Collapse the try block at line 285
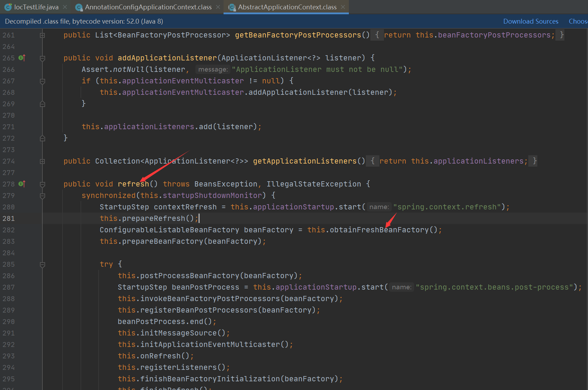Image resolution: width=588 pixels, height=390 pixels. pos(42,264)
